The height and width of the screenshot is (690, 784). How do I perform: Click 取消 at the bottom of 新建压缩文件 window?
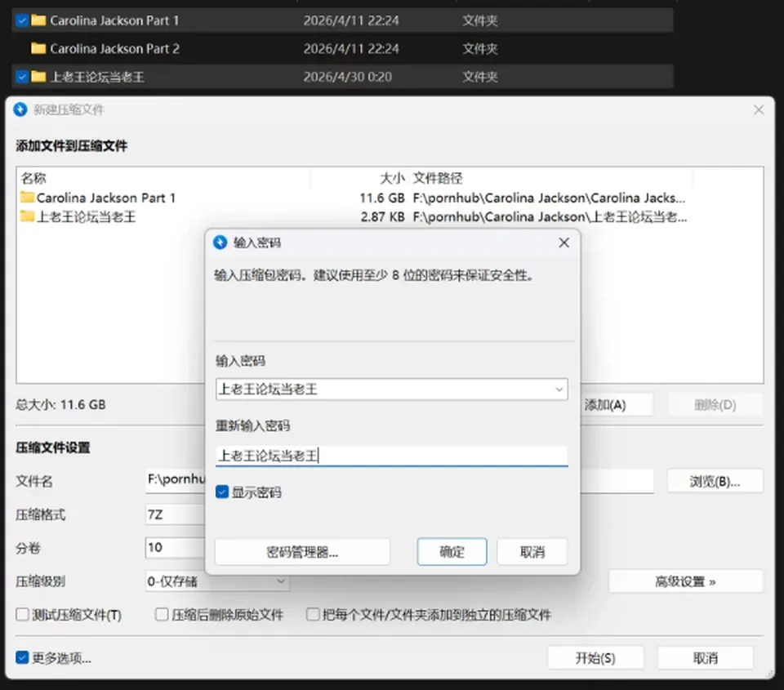click(x=706, y=658)
